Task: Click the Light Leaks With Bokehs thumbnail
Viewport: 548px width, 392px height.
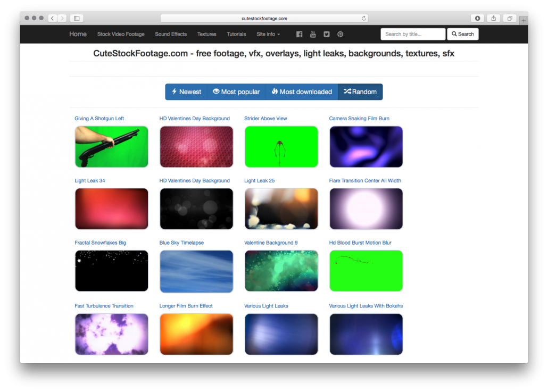Action: [366, 335]
